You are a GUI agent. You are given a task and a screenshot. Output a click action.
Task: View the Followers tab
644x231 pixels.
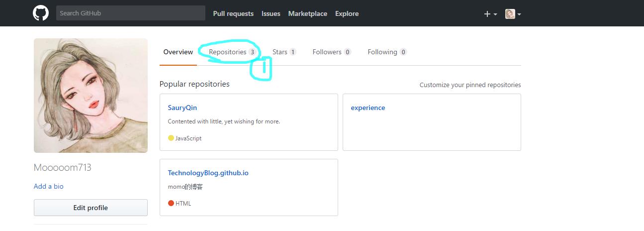[x=327, y=52]
